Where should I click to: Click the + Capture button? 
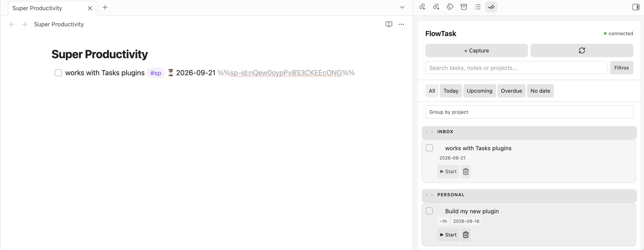pyautogui.click(x=476, y=50)
